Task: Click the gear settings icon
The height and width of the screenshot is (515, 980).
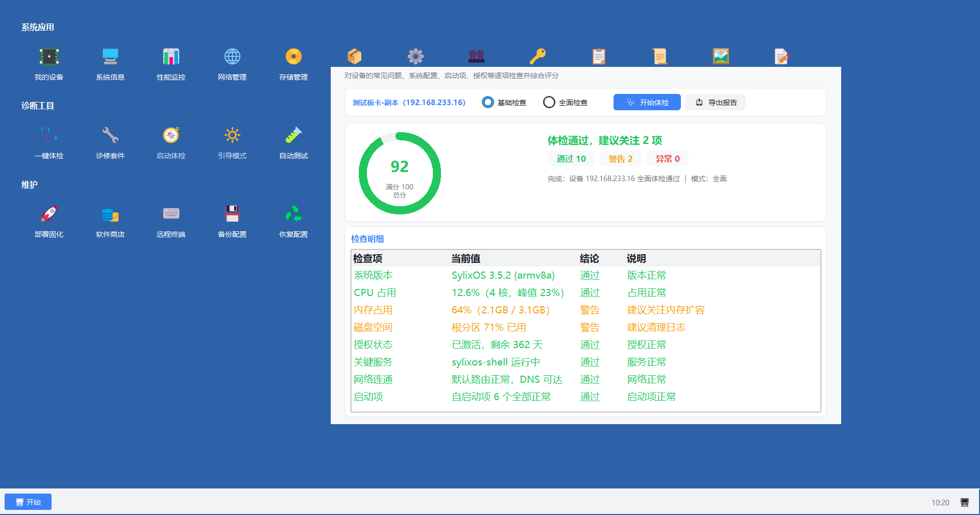Action: [415, 57]
